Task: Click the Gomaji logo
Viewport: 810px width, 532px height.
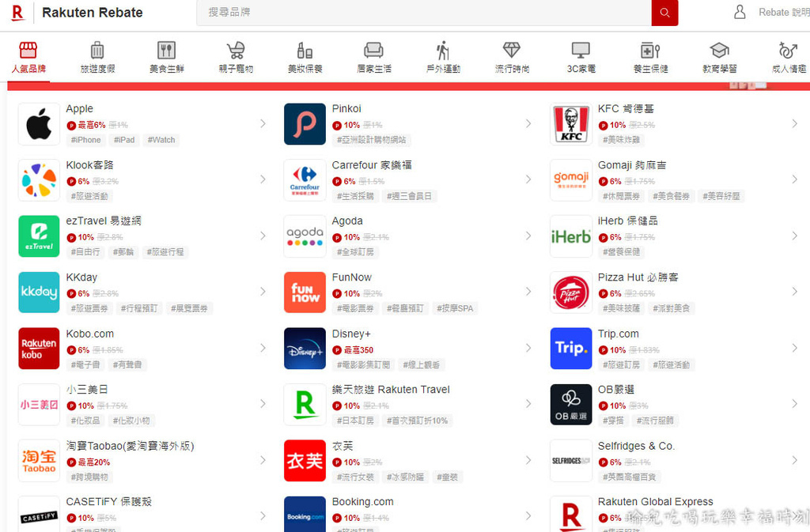Action: coord(571,180)
